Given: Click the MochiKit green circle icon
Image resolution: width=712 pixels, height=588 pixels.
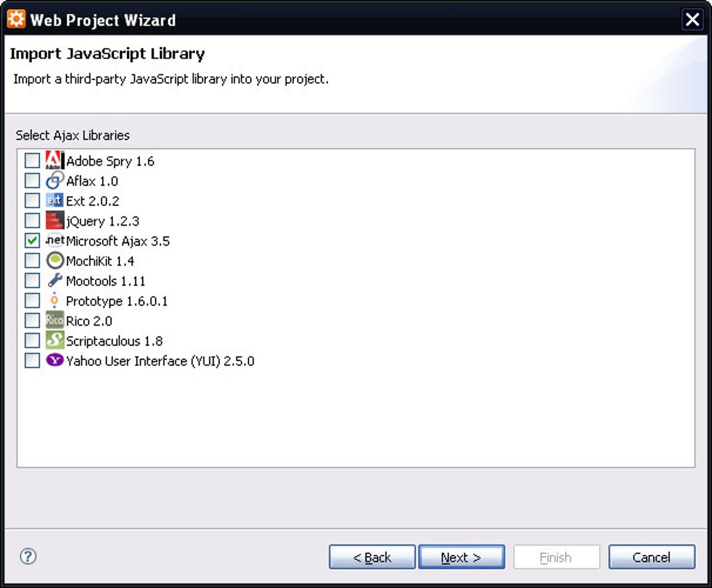Looking at the screenshot, I should pyautogui.click(x=54, y=260).
